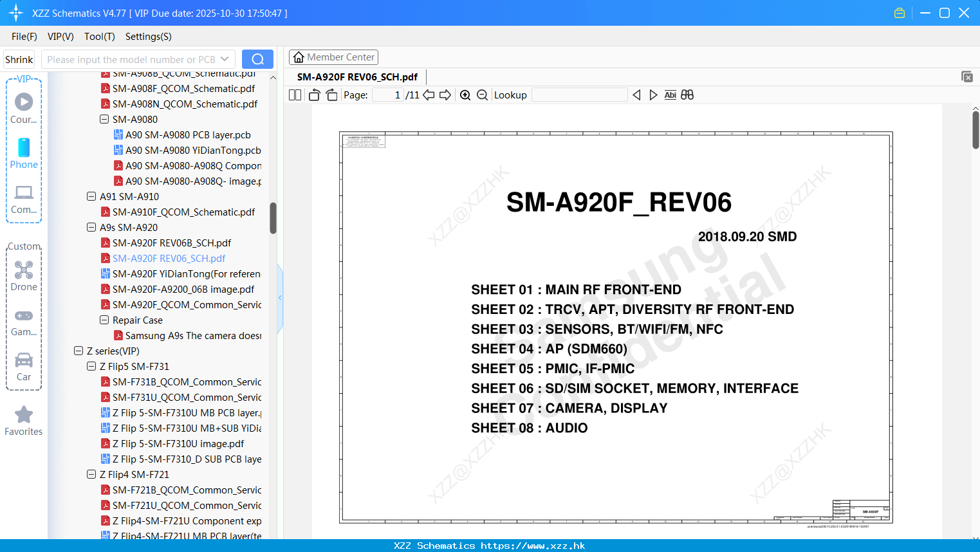Rotate page counterclockwise
The width and height of the screenshot is (980, 552).
click(314, 95)
